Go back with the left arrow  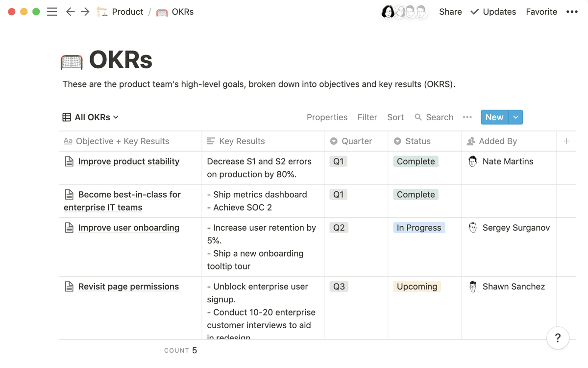[70, 12]
